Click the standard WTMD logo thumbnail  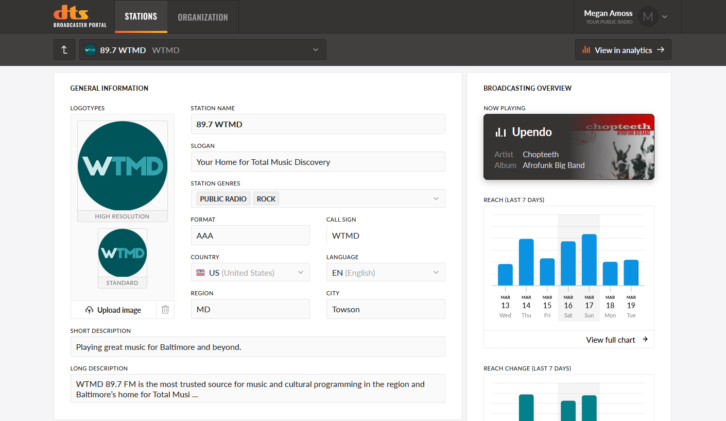click(122, 253)
